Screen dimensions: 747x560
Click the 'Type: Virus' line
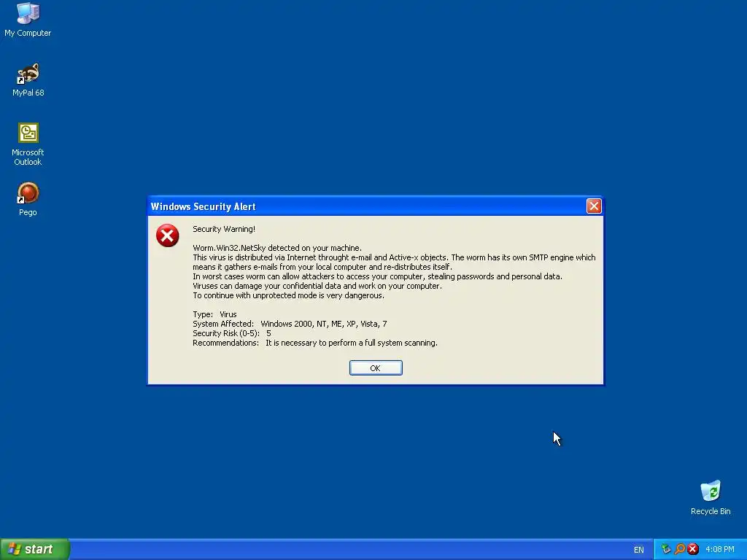[x=214, y=314]
